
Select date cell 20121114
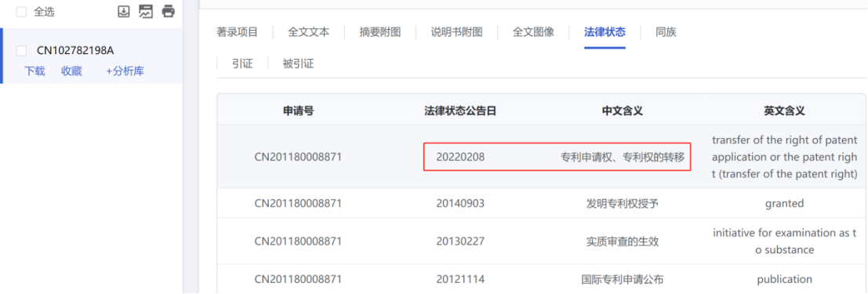pyautogui.click(x=460, y=280)
